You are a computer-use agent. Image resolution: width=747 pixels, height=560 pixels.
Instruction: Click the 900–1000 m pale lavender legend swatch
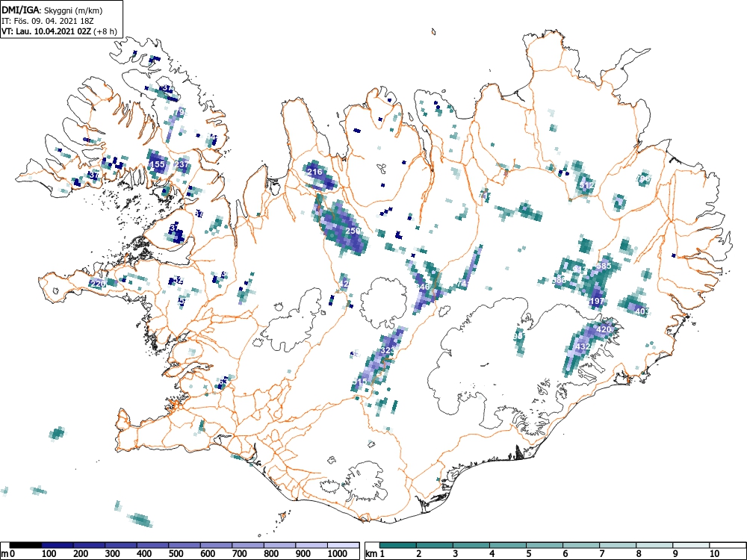pos(311,545)
